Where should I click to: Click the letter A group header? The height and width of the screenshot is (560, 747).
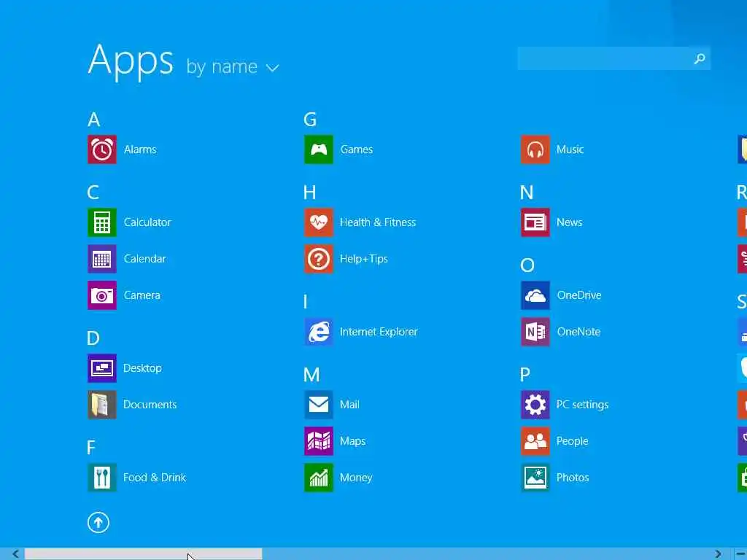pos(94,120)
